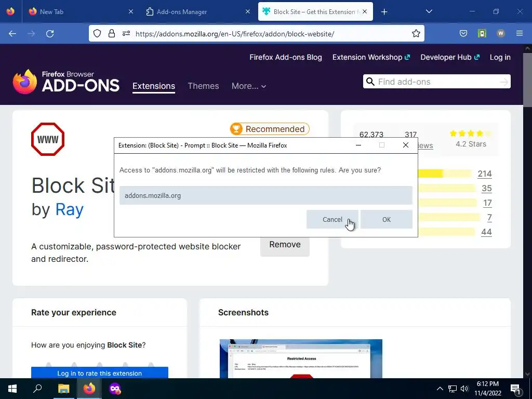
Task: Click the search submit arrow
Action: coord(504,82)
